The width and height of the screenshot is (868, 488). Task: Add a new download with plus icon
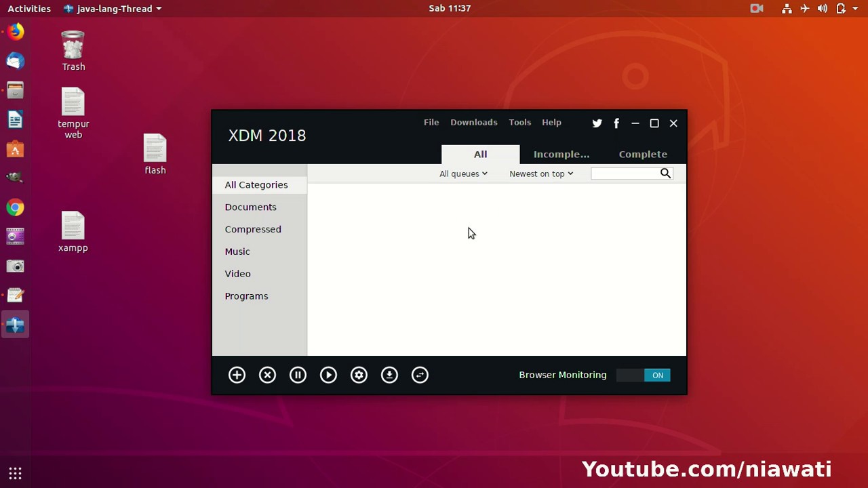[237, 375]
